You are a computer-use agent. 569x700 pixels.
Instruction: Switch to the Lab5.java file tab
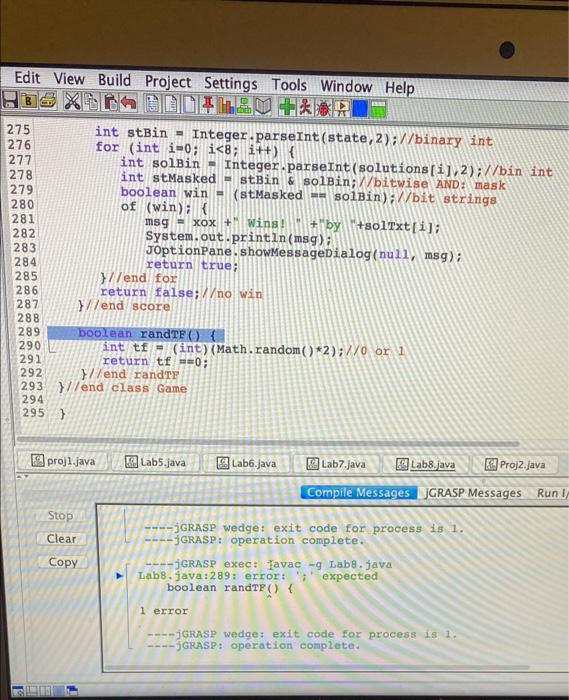pyautogui.click(x=156, y=462)
